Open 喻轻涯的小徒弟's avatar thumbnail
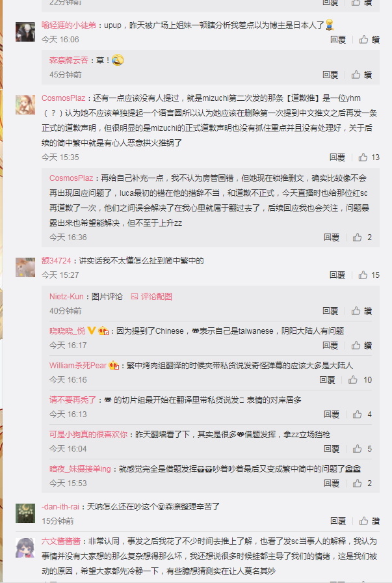392x583 pixels. 25,32
